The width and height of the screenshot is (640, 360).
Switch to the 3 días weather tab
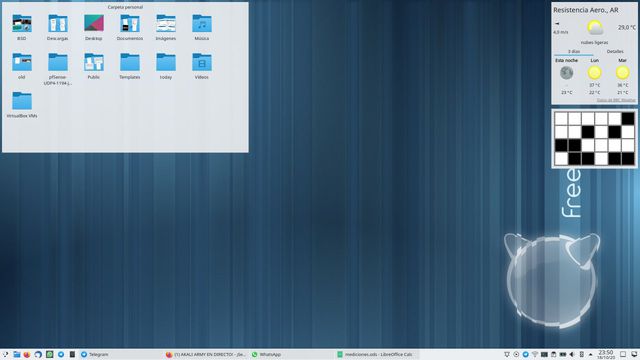tap(574, 51)
